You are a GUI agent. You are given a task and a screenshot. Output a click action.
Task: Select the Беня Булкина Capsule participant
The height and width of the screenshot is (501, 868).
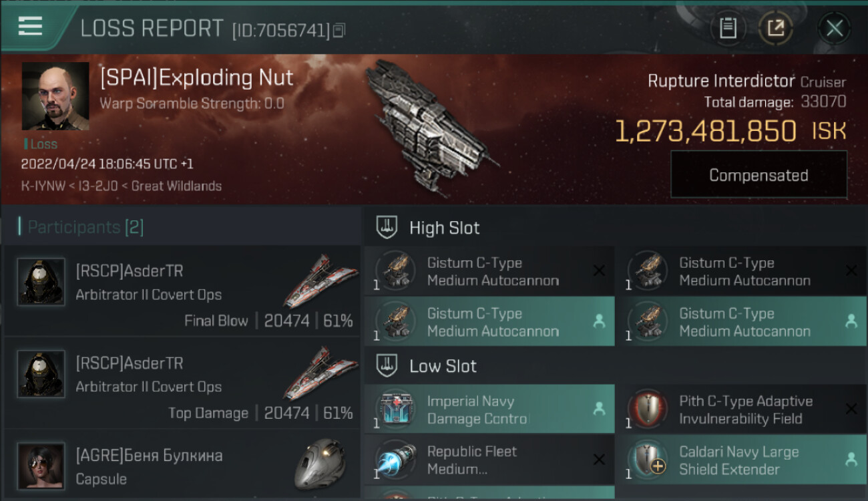pyautogui.click(x=182, y=466)
